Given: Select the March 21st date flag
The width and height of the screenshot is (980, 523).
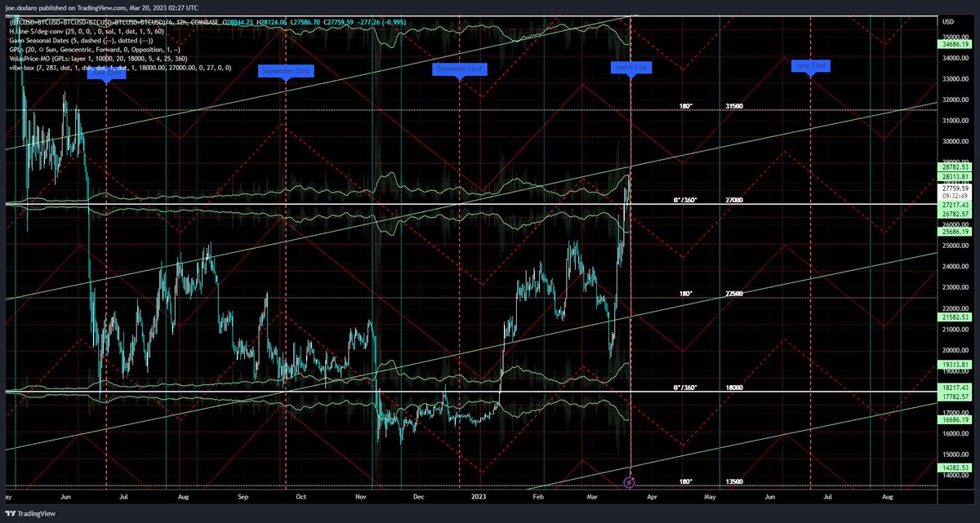Looking at the screenshot, I should click(x=632, y=69).
